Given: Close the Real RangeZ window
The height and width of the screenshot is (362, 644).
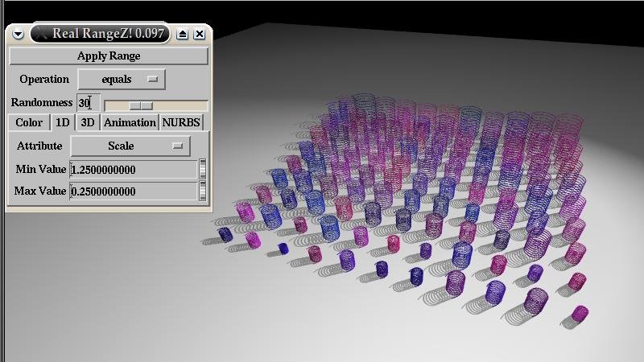Looking at the screenshot, I should [200, 34].
